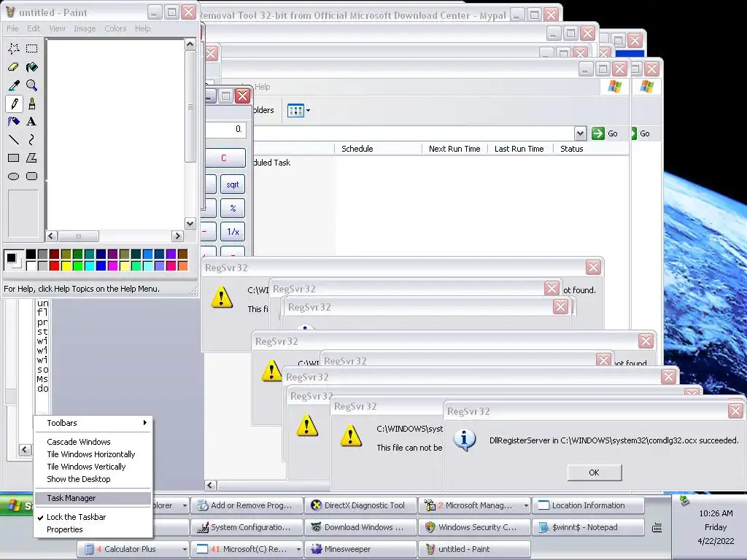Choose Tile Windows Horizontally

point(93,454)
